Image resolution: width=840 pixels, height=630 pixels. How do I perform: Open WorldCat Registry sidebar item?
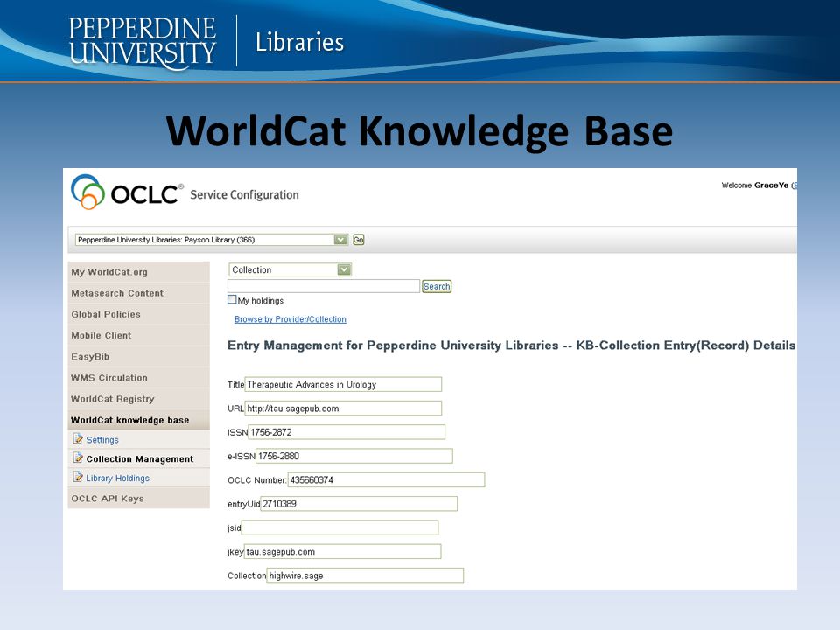[139, 399]
